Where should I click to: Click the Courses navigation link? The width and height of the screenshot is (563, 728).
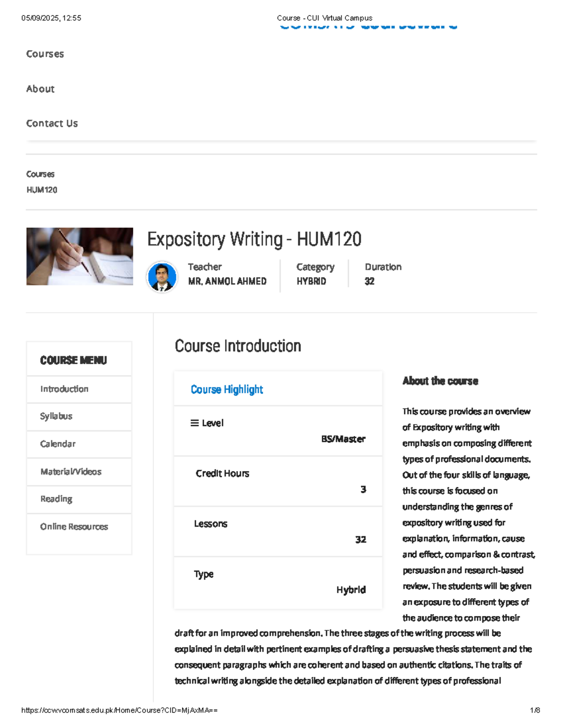click(x=45, y=54)
